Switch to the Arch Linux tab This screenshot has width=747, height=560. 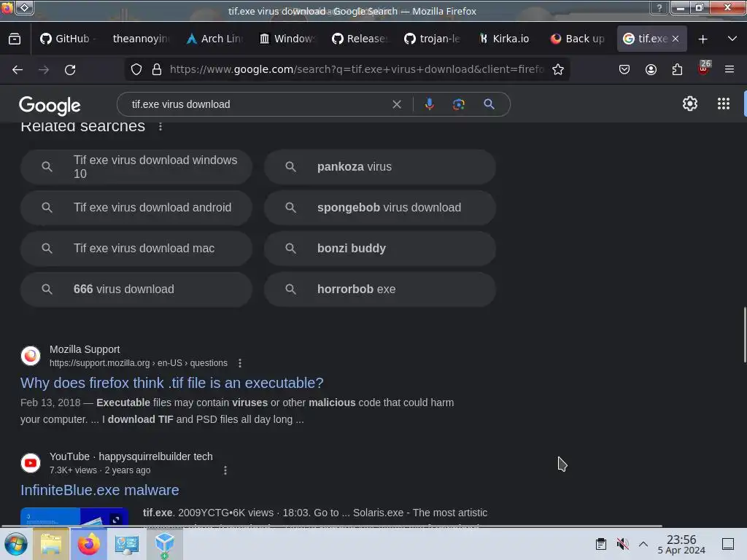click(214, 39)
